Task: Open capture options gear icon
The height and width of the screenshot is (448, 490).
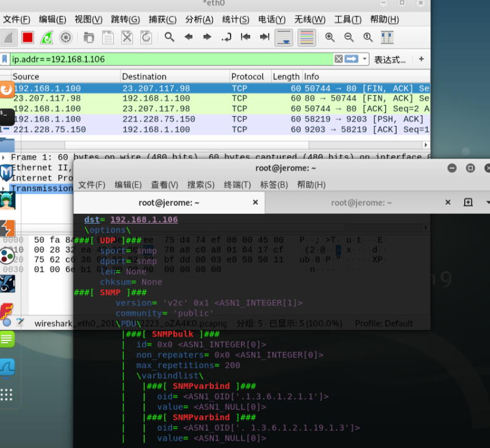Action: pos(66,38)
